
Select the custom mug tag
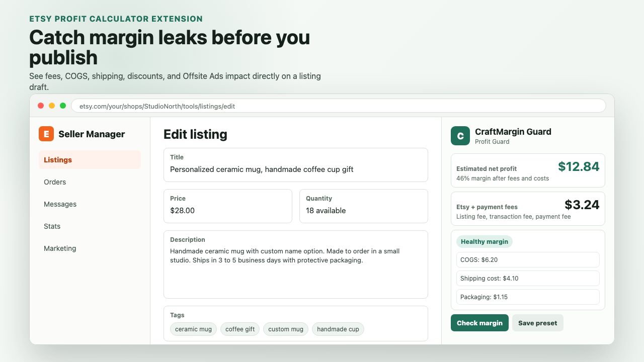point(286,329)
